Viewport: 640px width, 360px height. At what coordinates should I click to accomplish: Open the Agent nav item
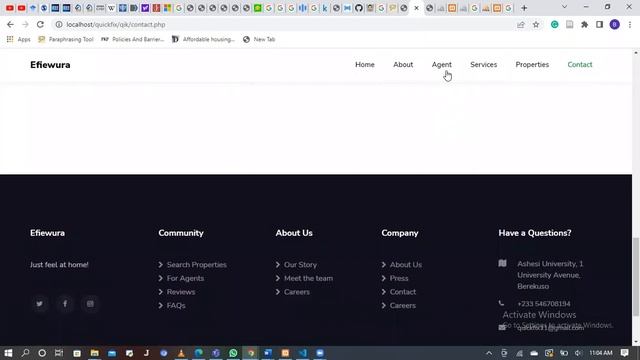(442, 64)
